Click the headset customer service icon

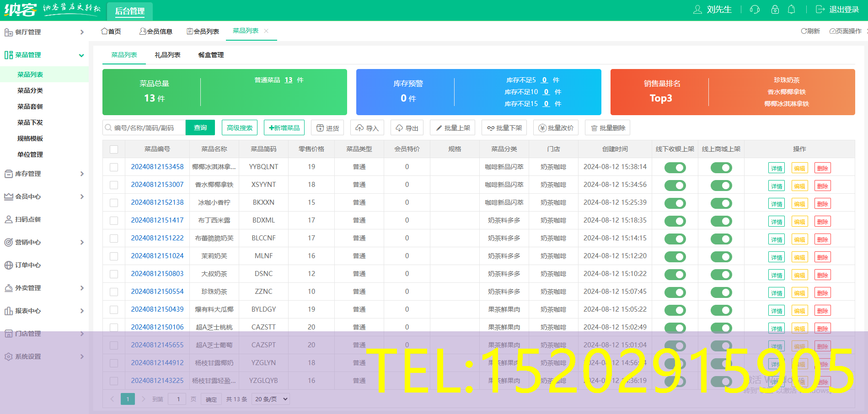pyautogui.click(x=755, y=10)
